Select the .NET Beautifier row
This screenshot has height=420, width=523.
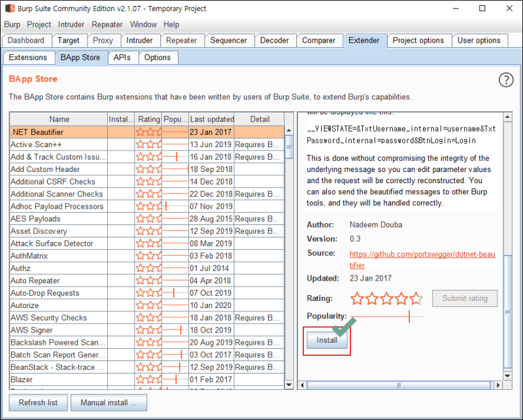coord(146,132)
